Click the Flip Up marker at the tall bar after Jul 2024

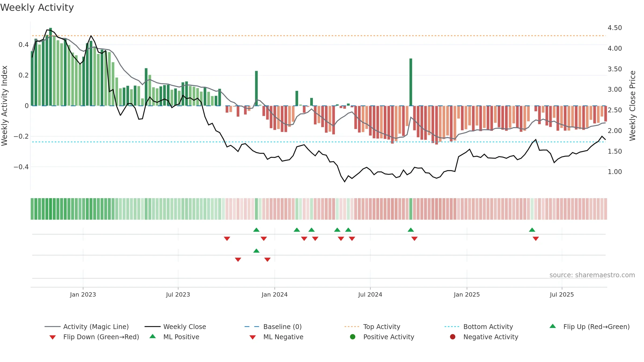coord(411,230)
